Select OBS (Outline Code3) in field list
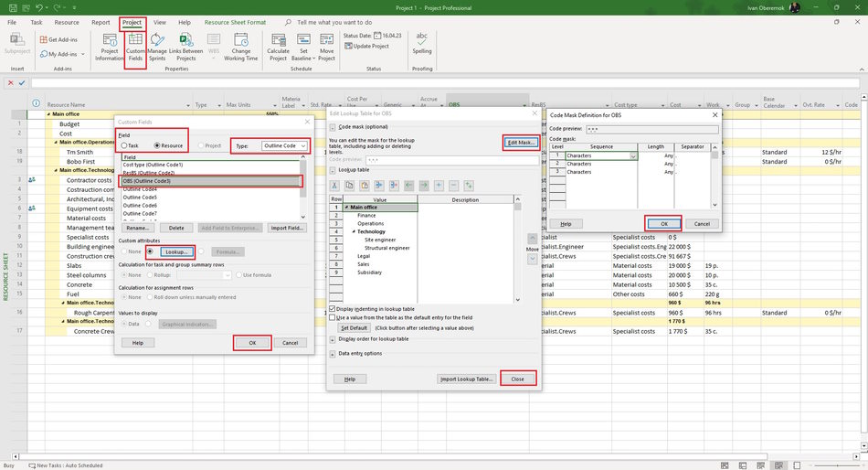Screen dimensions: 868x470 pyautogui.click(x=210, y=181)
